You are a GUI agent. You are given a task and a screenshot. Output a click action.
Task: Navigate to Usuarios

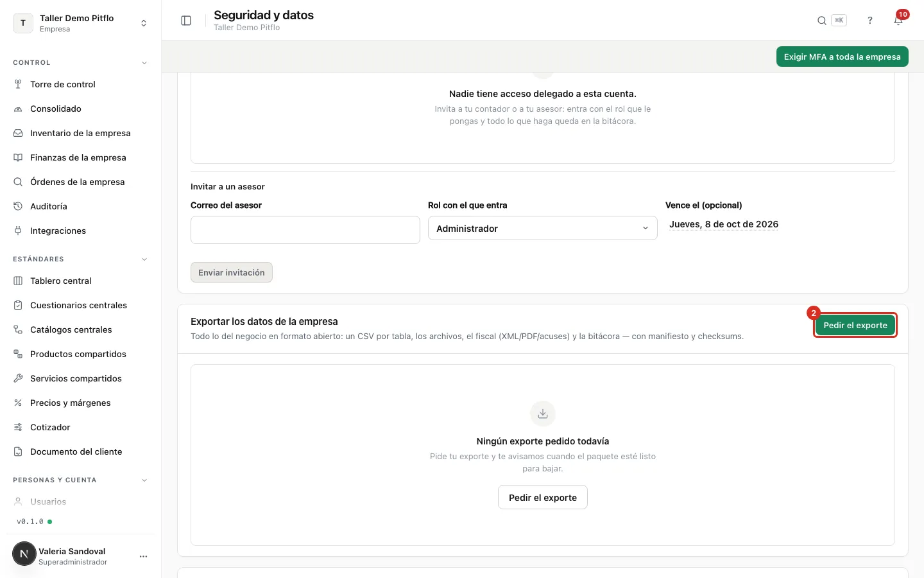[48, 502]
